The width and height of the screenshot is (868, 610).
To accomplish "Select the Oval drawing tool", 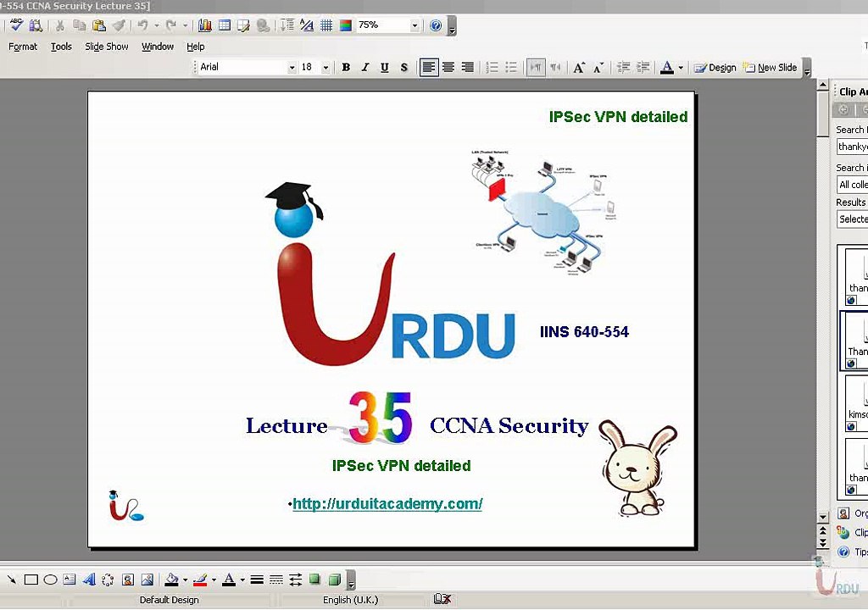I will pos(50,579).
